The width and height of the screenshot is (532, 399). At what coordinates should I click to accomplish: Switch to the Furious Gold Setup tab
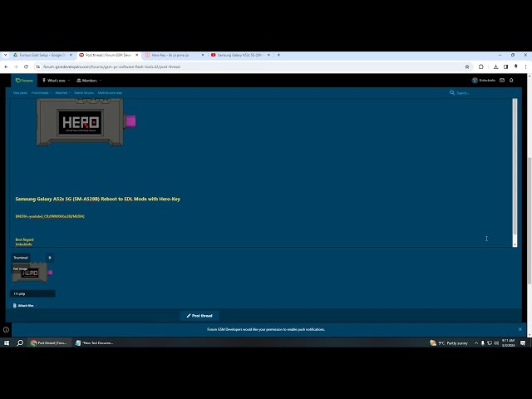pos(41,55)
